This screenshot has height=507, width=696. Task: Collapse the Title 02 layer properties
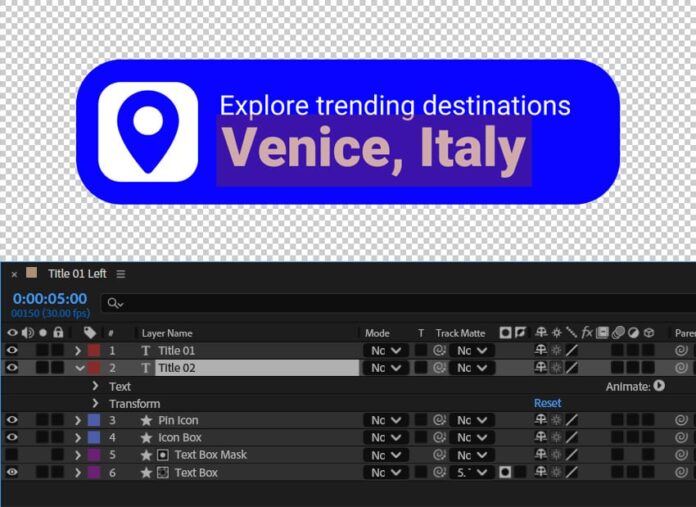point(79,368)
